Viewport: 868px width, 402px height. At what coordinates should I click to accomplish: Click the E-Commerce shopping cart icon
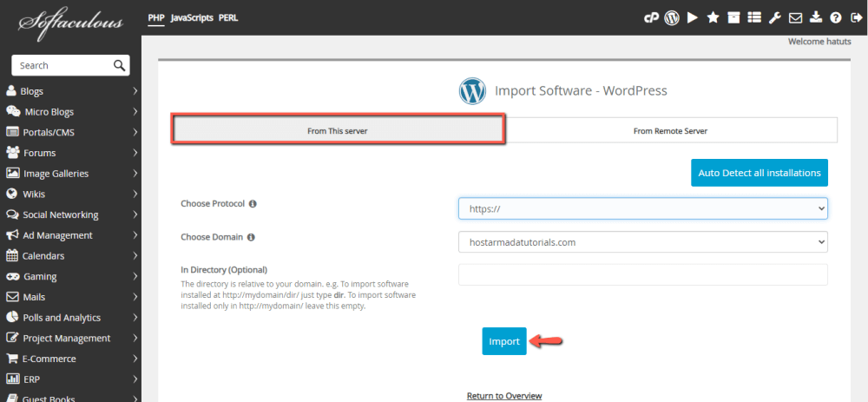tap(12, 359)
